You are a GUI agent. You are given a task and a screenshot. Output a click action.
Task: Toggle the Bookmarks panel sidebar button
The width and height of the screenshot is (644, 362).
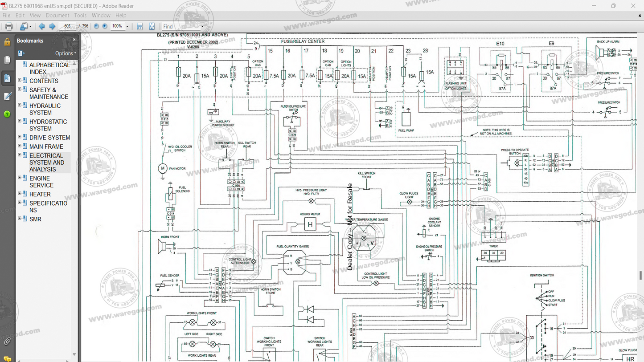coord(7,78)
